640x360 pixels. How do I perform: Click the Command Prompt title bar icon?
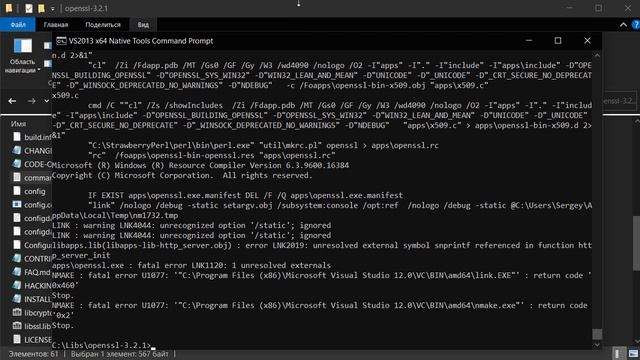point(61,41)
